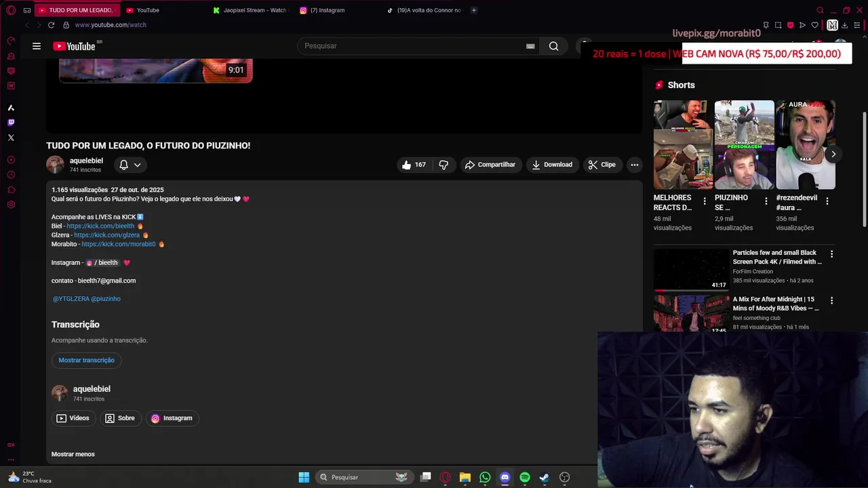Open more actions three-dot menu under video

point(635,165)
